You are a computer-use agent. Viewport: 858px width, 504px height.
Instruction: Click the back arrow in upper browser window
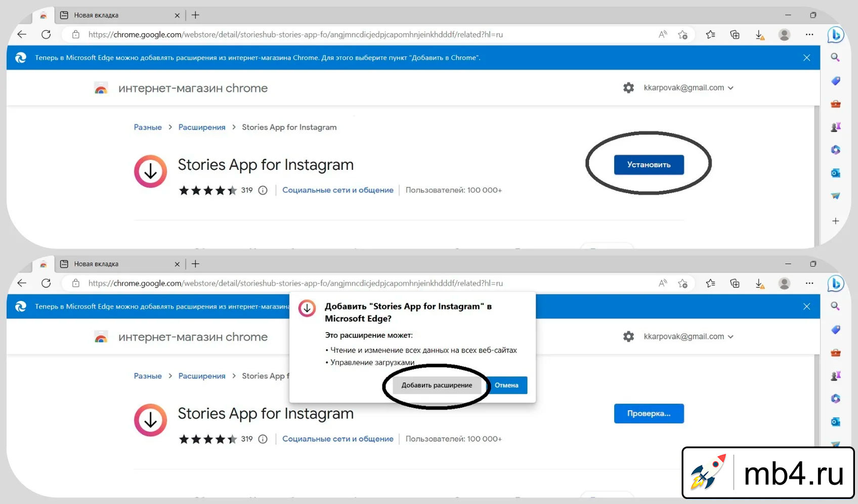[22, 34]
